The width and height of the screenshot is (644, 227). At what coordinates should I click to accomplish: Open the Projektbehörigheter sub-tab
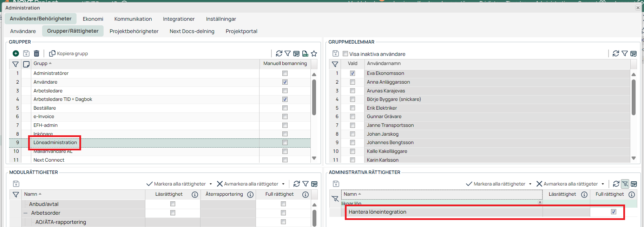pos(134,31)
